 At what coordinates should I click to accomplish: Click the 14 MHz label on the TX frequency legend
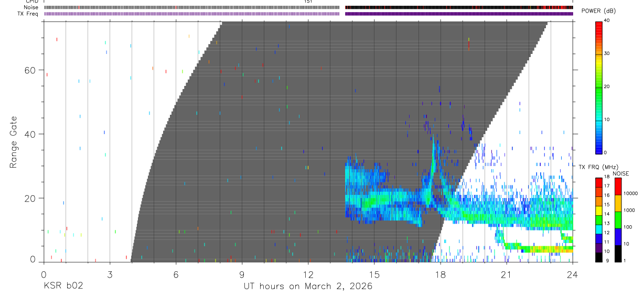(606, 214)
